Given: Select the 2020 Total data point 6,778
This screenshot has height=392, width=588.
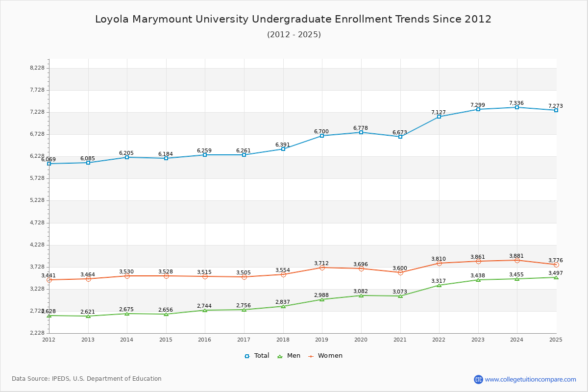Looking at the screenshot, I should point(361,132).
